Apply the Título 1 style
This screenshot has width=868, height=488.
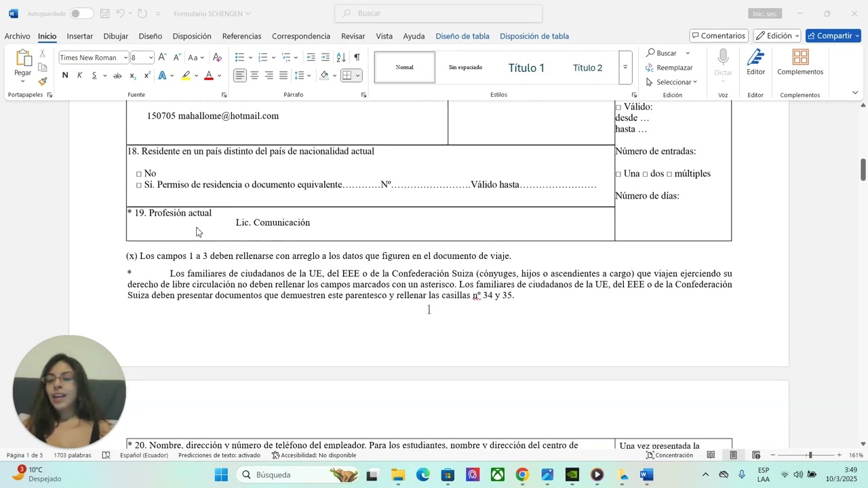[x=526, y=68]
